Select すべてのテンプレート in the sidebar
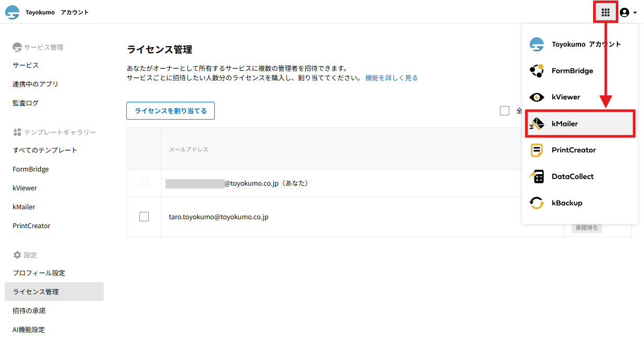Screen dimensions: 644x342 [x=45, y=150]
